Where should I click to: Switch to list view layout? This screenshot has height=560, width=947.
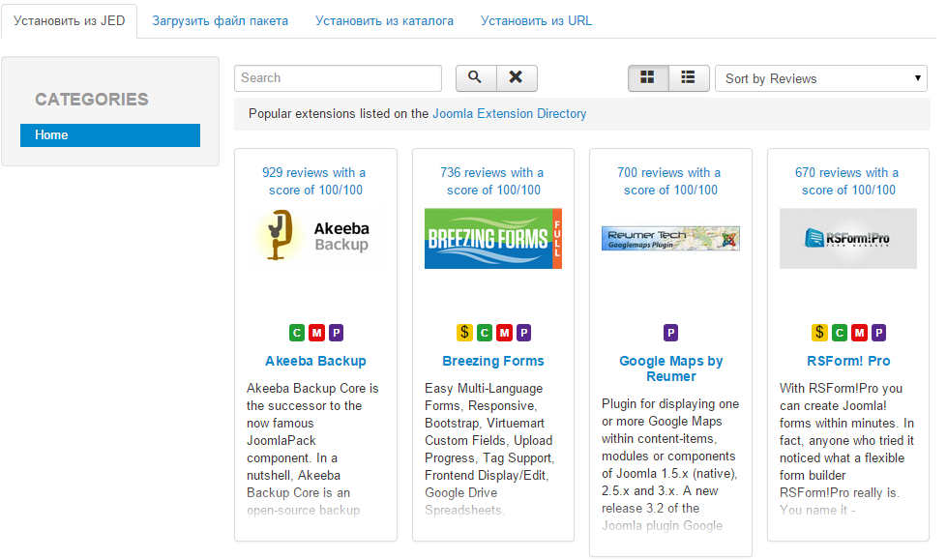tap(689, 78)
